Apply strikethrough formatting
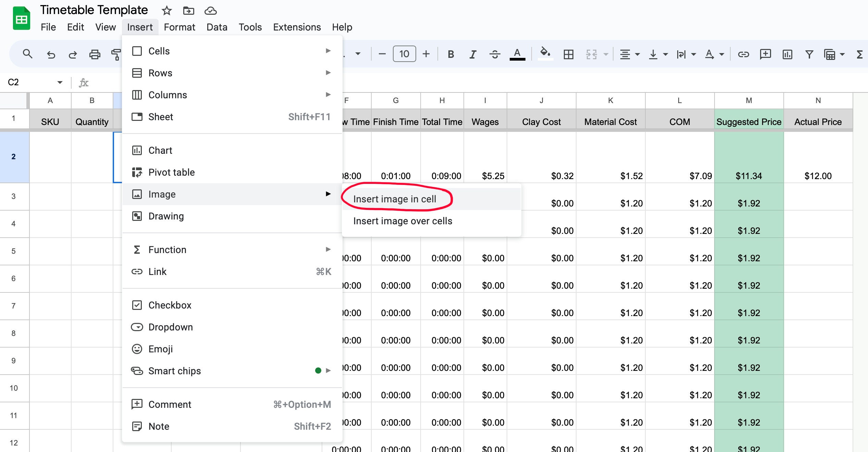Viewport: 868px width, 452px height. coord(495,54)
